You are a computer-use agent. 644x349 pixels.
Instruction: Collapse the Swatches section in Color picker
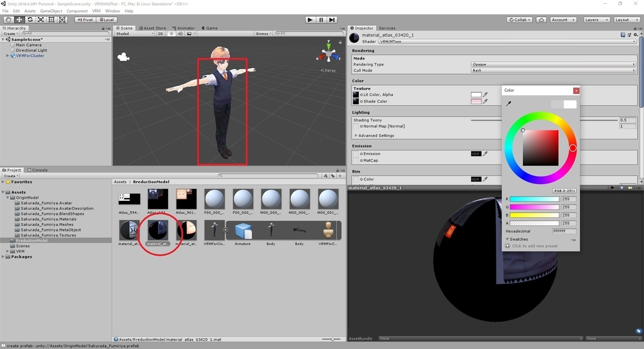pos(507,239)
